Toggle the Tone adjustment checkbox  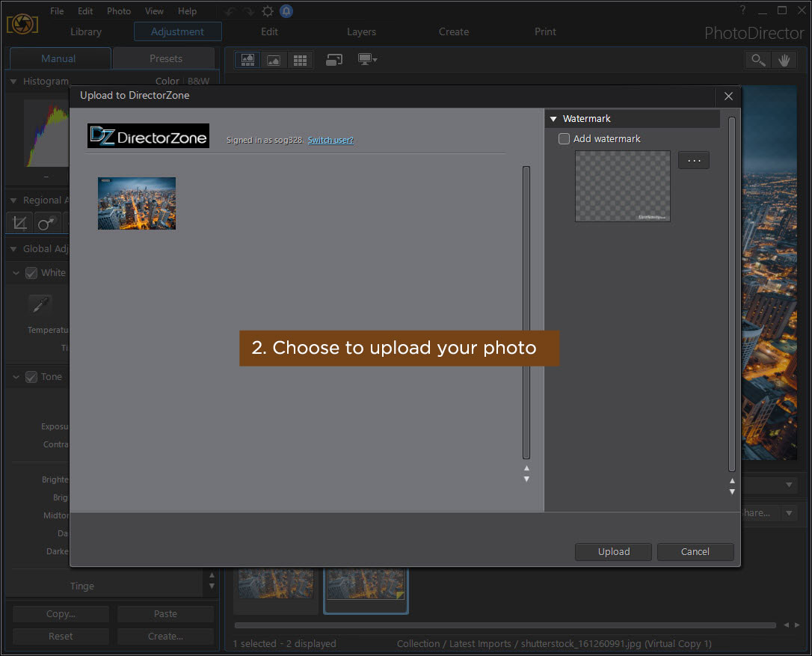click(x=31, y=377)
